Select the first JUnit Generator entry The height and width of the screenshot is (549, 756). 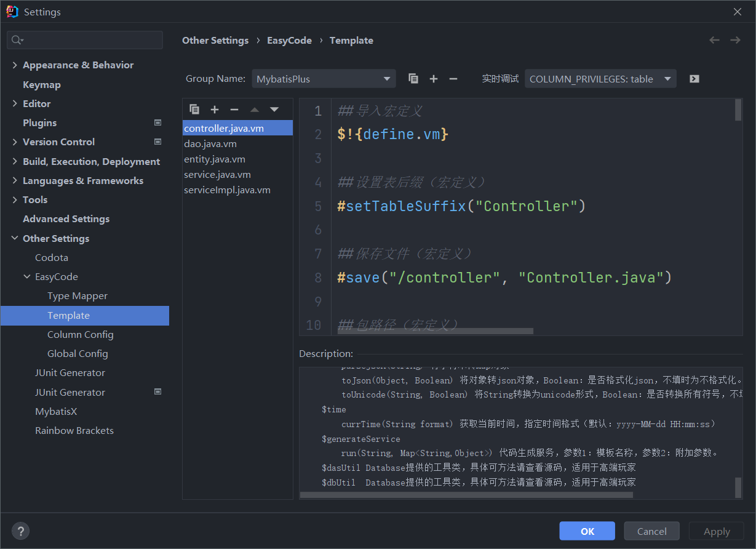coord(70,372)
